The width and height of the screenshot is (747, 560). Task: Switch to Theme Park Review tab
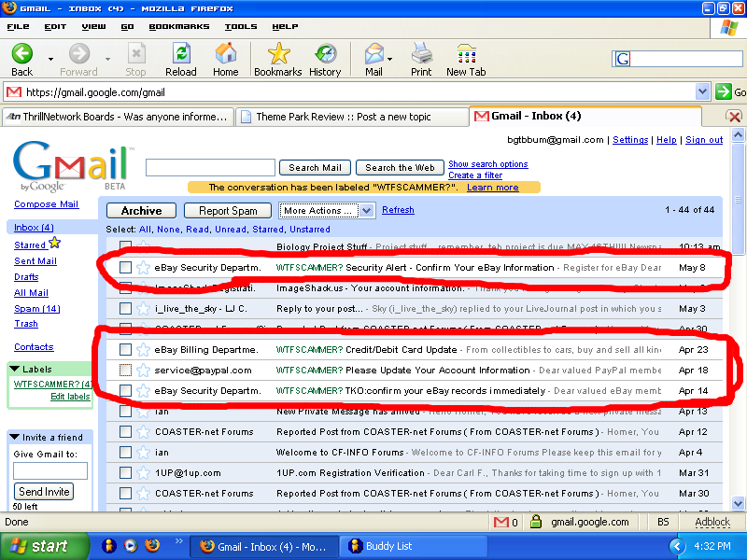352,118
